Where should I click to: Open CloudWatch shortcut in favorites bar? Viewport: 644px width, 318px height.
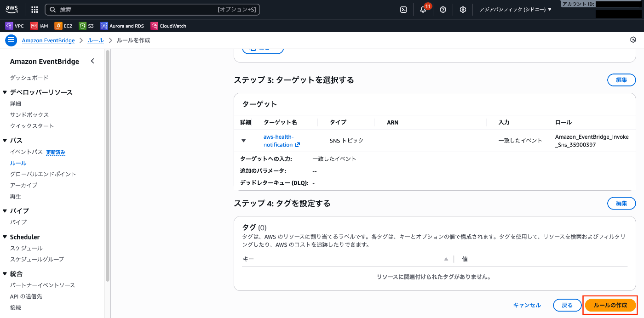168,26
